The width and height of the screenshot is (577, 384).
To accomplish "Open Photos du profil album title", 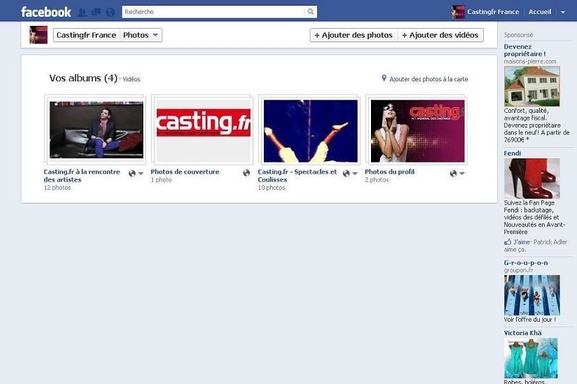I will pos(389,172).
